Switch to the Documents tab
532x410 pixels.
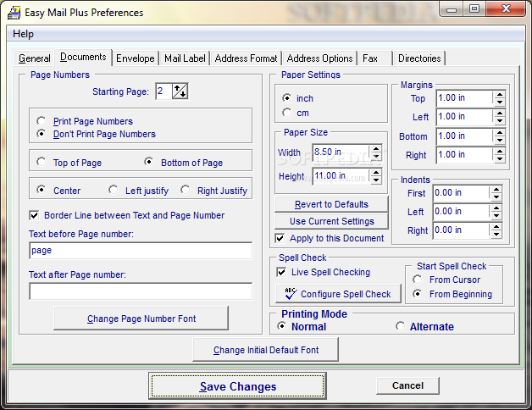[83, 57]
